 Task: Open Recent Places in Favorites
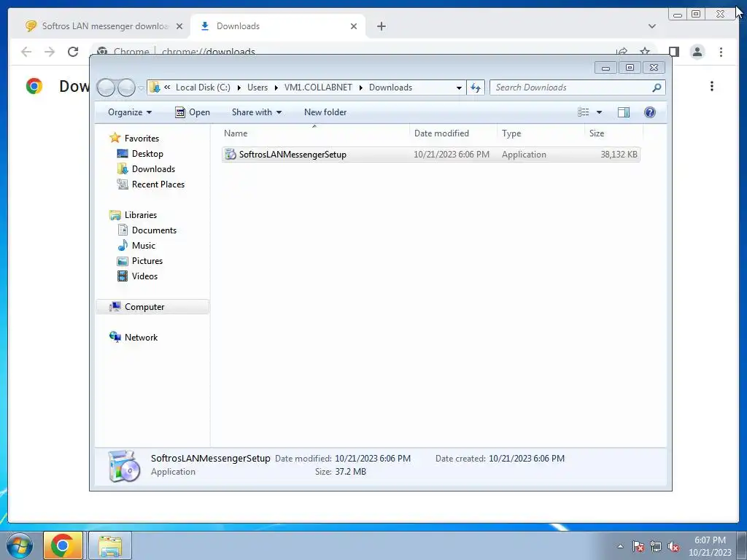pyautogui.click(x=158, y=184)
